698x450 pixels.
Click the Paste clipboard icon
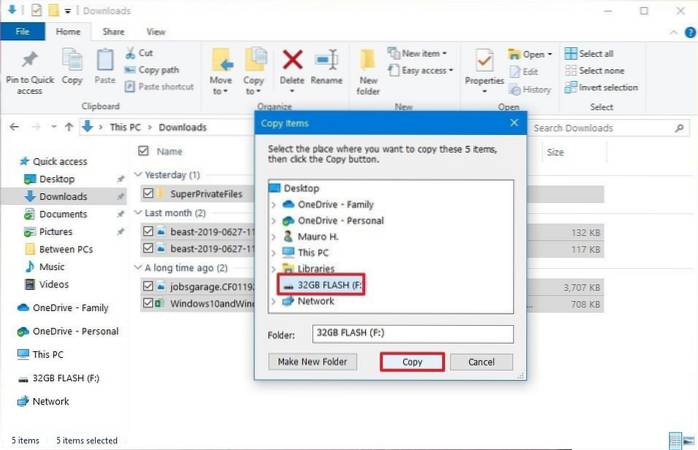(x=105, y=60)
